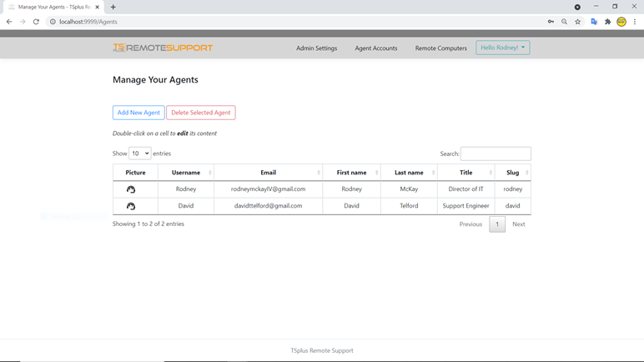Open the browser zoom magnifier icon
This screenshot has height=362, width=644.
564,22
